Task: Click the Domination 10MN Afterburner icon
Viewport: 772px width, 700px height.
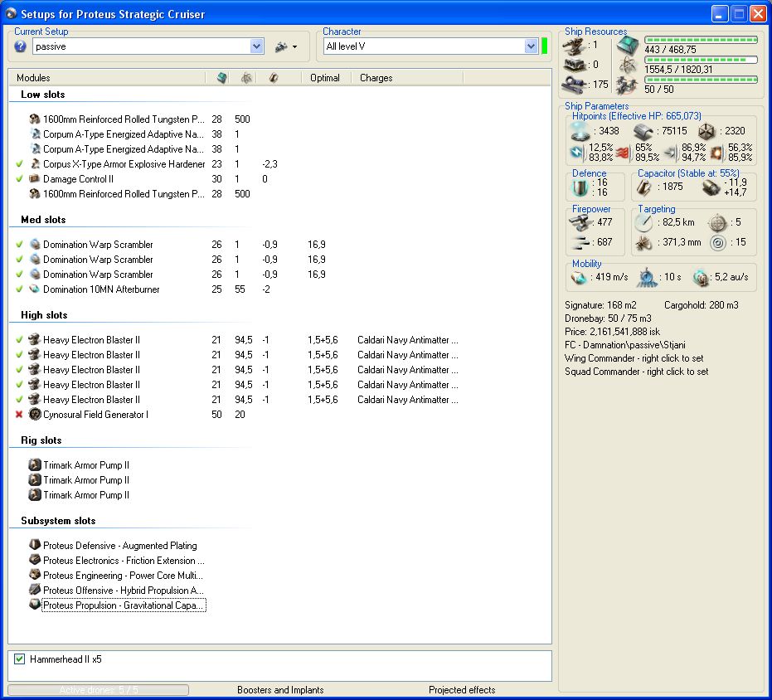Action: coord(35,289)
